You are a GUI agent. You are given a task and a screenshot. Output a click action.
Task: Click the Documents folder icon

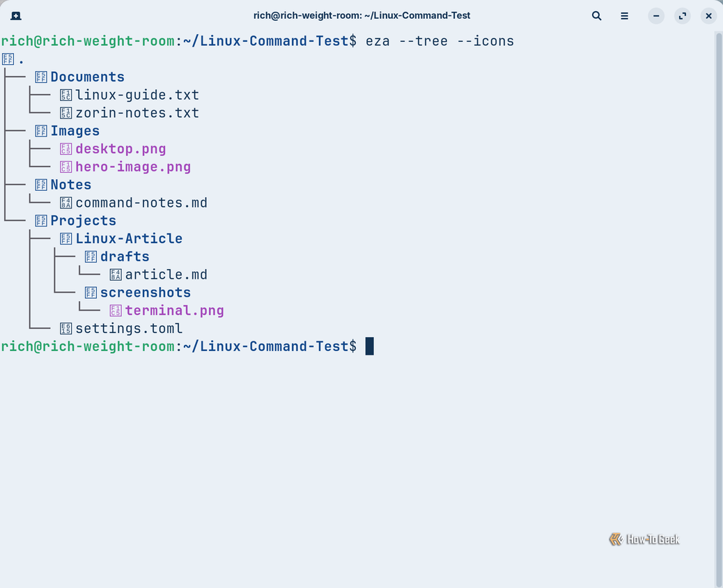pos(41,77)
